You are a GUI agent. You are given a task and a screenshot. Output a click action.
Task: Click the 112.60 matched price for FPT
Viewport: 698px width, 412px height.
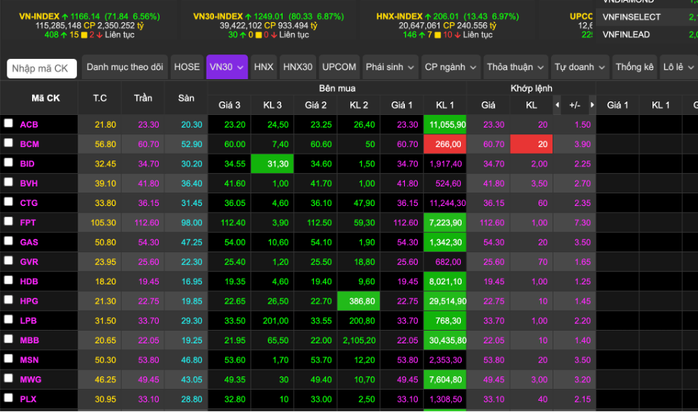[x=492, y=222]
